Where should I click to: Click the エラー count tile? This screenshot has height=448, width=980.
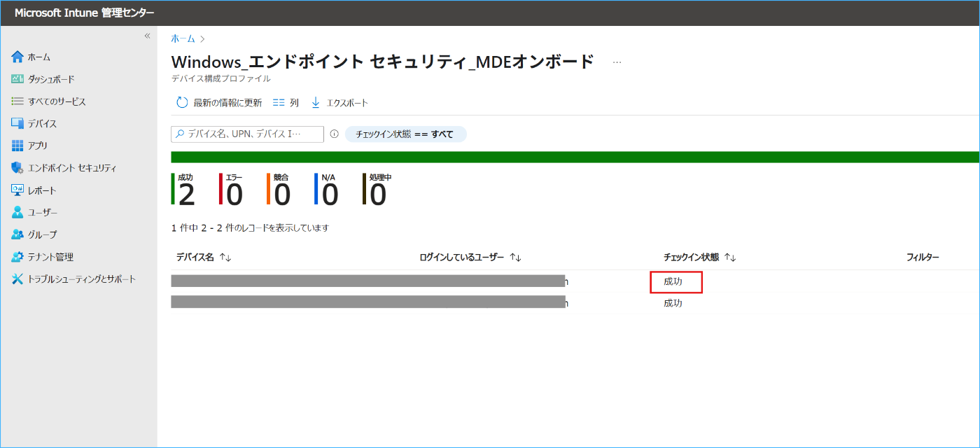pyautogui.click(x=231, y=190)
